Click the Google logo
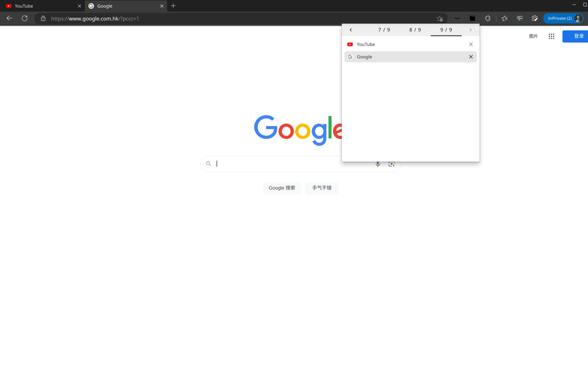Viewport: 588px width, 368px height. pyautogui.click(x=298, y=130)
